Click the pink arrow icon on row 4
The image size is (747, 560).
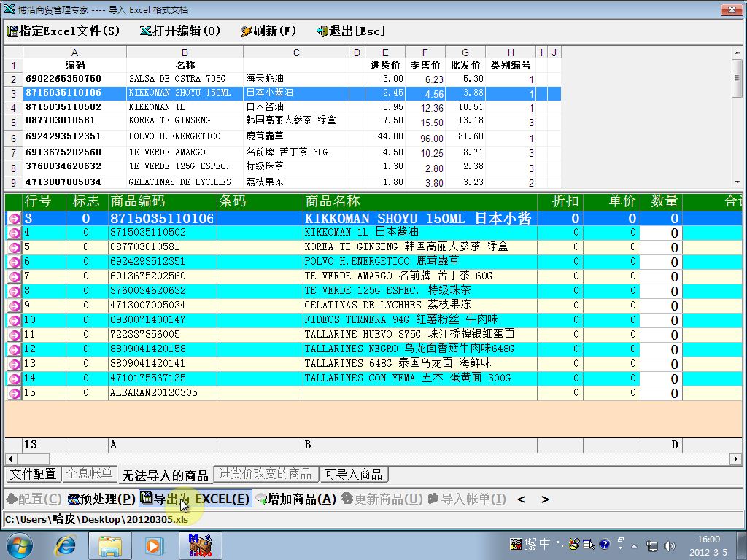[15, 233]
